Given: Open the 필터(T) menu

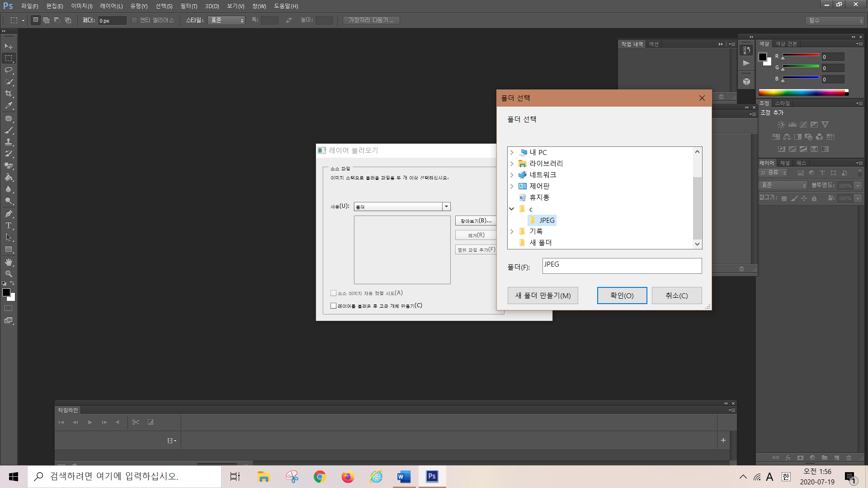Looking at the screenshot, I should (189, 6).
